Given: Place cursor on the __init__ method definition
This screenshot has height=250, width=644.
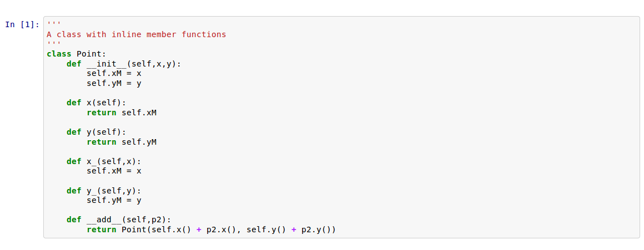Looking at the screenshot, I should (124, 64).
